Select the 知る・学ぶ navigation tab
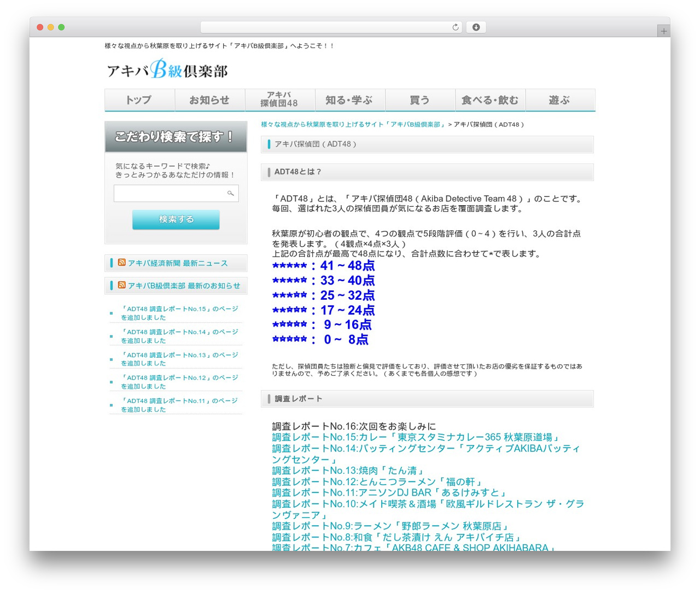The height and width of the screenshot is (593, 700). [349, 100]
